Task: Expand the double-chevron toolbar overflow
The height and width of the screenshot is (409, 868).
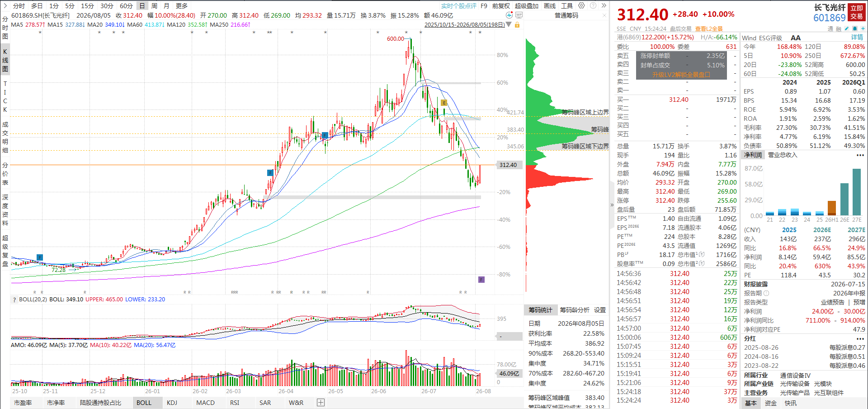Action: (x=604, y=5)
